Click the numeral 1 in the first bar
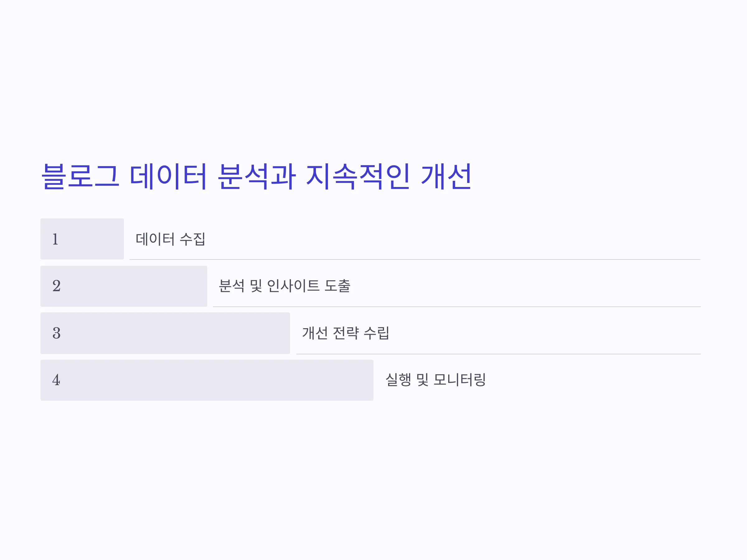747x560 pixels. coord(55,239)
